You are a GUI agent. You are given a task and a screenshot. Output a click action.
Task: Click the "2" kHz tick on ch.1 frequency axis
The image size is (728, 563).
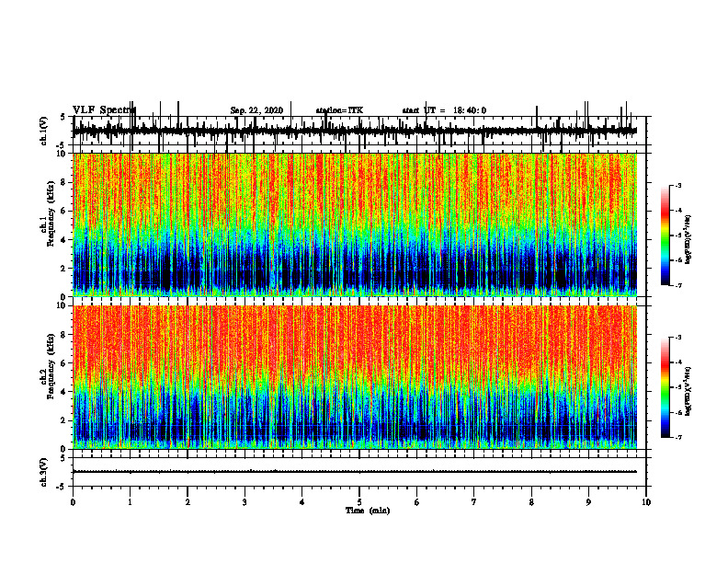[x=63, y=268]
